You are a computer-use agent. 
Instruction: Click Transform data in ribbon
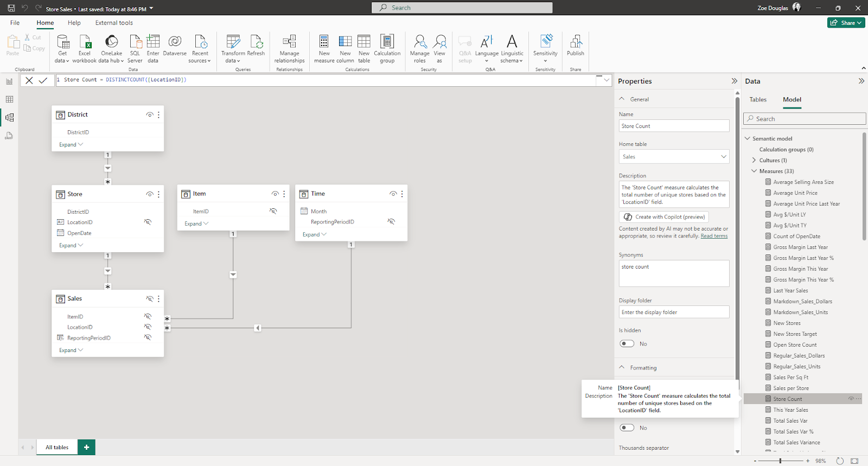click(x=233, y=49)
